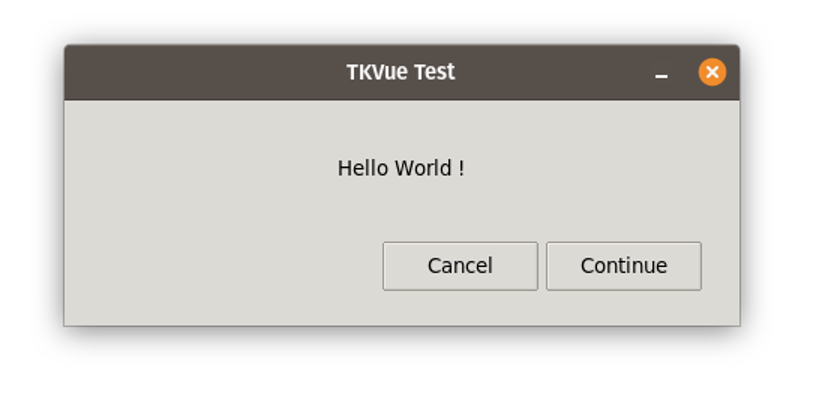
Task: Select the Hello World ! label
Action: point(401,169)
